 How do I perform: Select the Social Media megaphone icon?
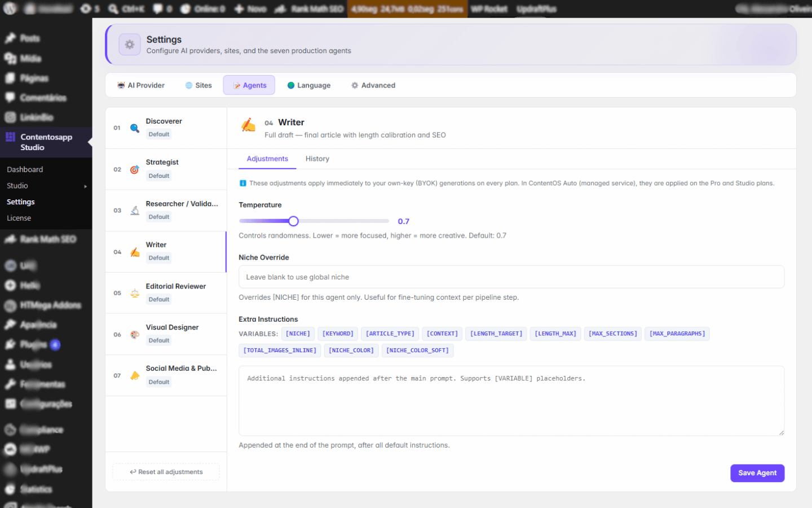click(x=135, y=376)
